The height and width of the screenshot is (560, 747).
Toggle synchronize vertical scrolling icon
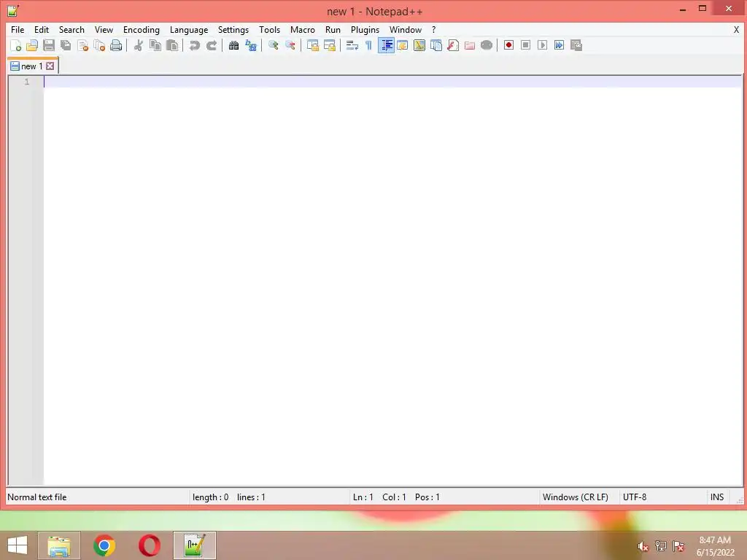tap(312, 45)
